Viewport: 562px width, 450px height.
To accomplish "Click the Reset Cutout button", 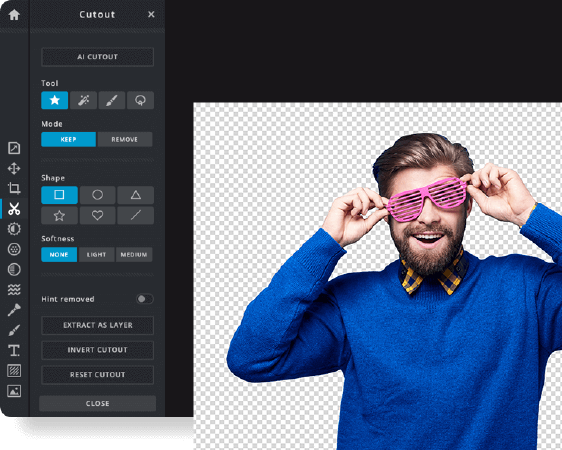I will (x=97, y=375).
